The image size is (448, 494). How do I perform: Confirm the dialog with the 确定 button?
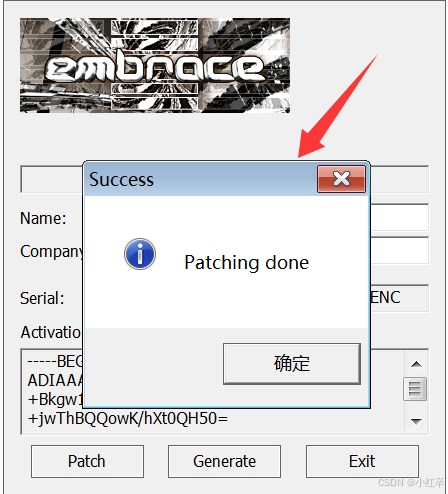292,364
